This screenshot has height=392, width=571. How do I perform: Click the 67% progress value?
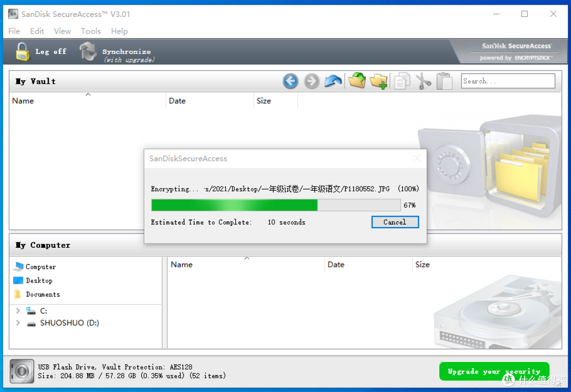coord(410,206)
